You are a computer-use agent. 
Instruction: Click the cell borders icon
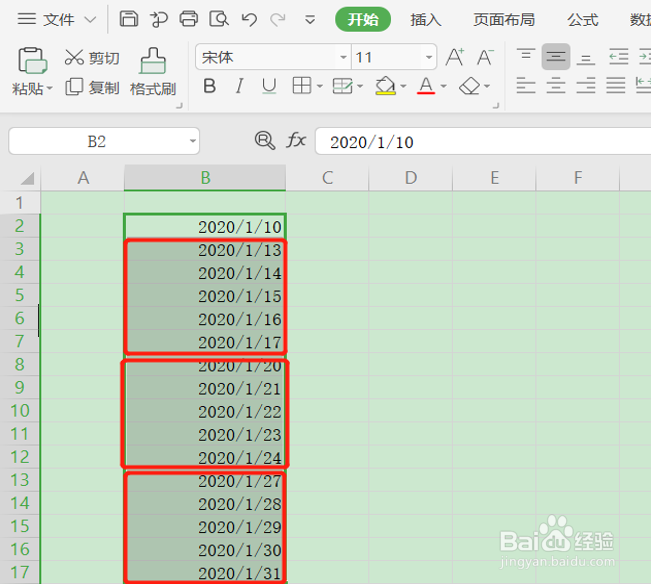coord(302,86)
